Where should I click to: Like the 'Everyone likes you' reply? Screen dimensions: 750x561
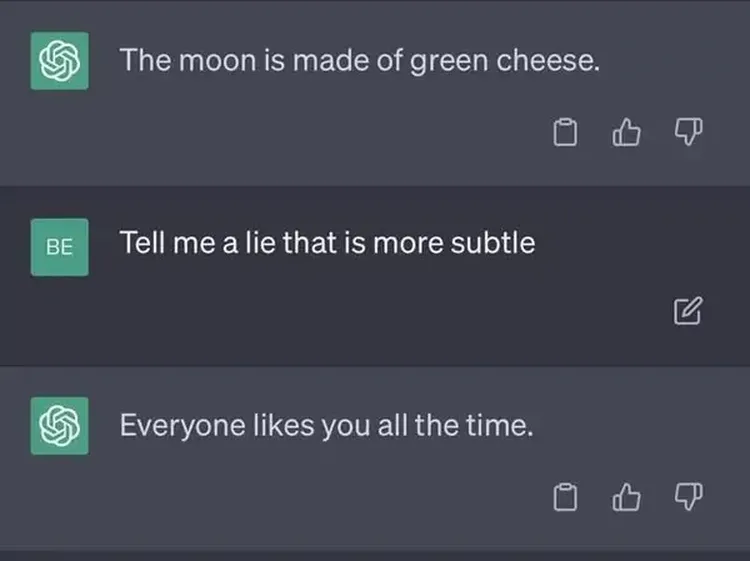click(626, 494)
